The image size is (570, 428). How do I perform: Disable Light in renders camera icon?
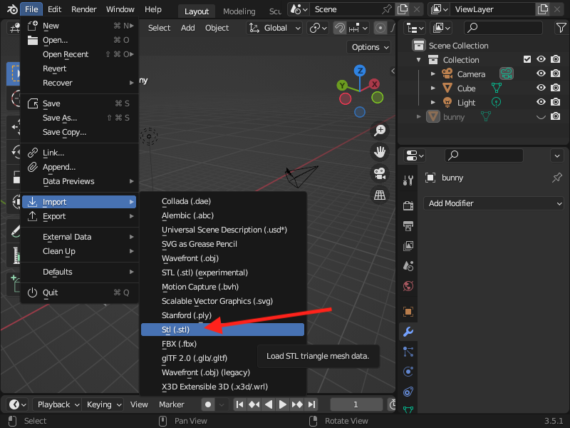(x=555, y=102)
